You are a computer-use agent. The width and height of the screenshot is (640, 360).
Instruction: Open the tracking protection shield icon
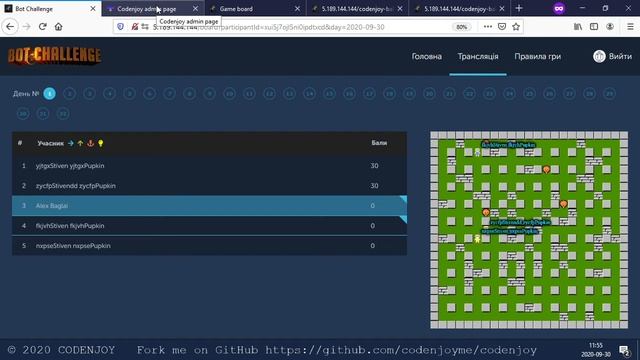(120, 27)
